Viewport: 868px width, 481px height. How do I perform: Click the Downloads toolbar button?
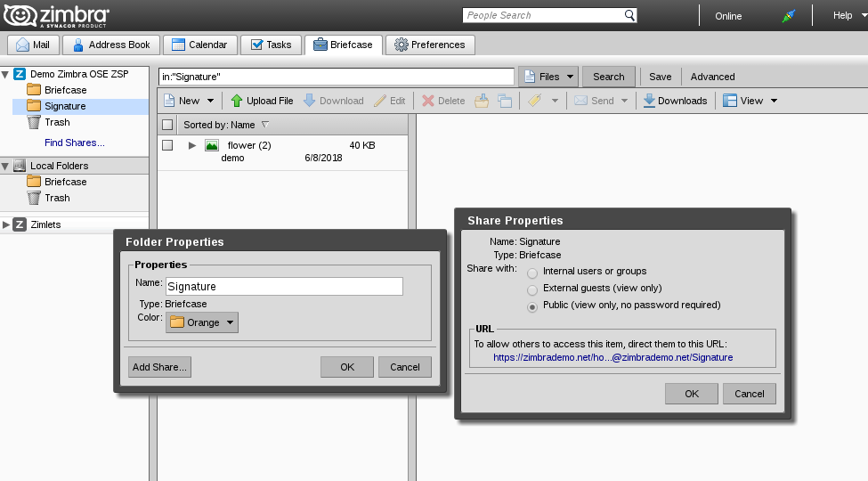676,101
